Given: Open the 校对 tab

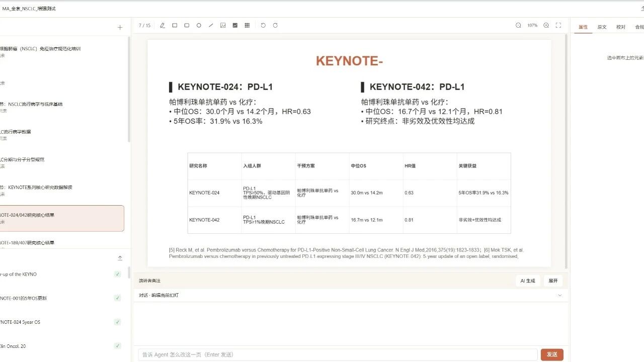Looking at the screenshot, I should pyautogui.click(x=621, y=27).
